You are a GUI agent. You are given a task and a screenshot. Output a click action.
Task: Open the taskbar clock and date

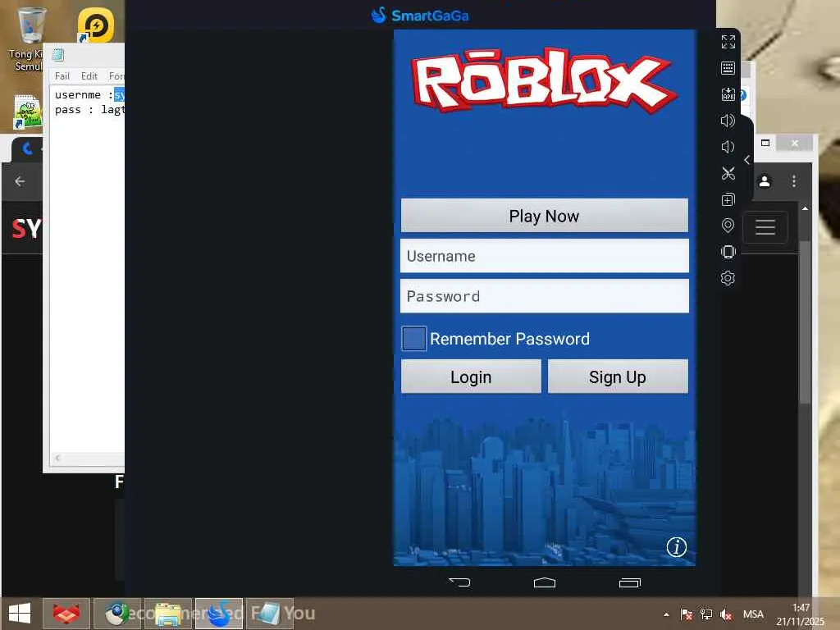coord(801,614)
